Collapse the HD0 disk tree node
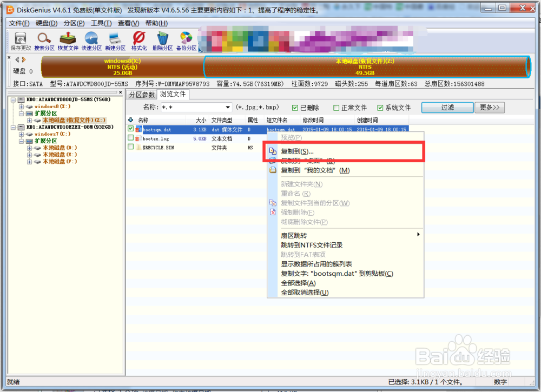The image size is (541, 392). pyautogui.click(x=14, y=99)
